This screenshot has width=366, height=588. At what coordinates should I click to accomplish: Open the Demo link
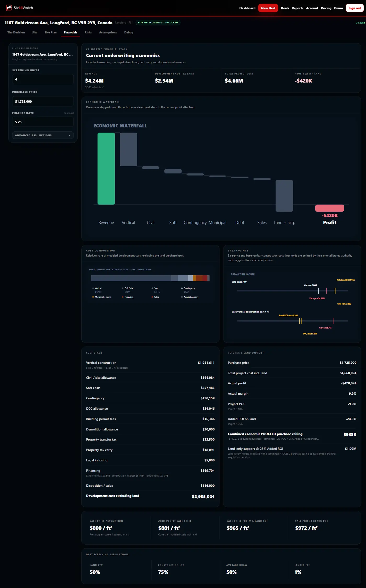(338, 8)
